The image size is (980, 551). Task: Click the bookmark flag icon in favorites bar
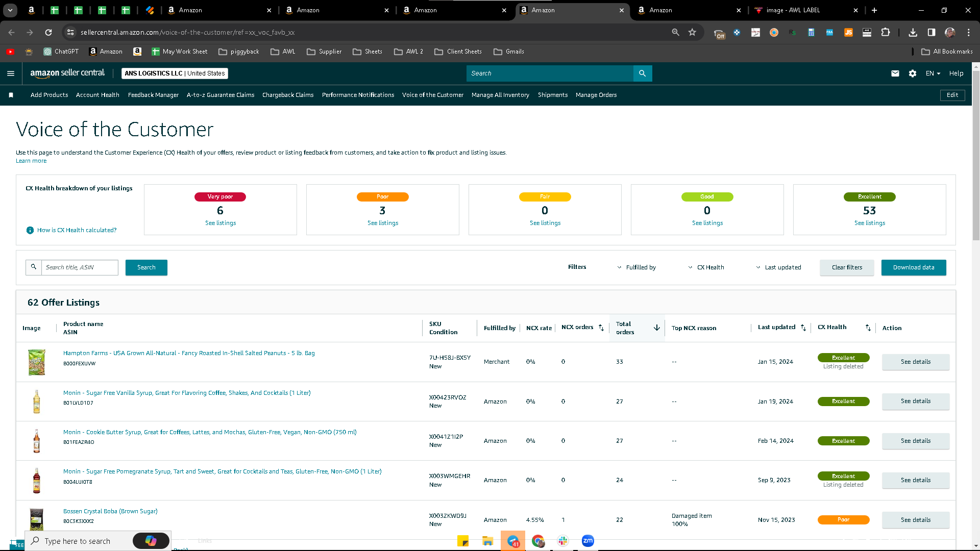click(x=11, y=95)
